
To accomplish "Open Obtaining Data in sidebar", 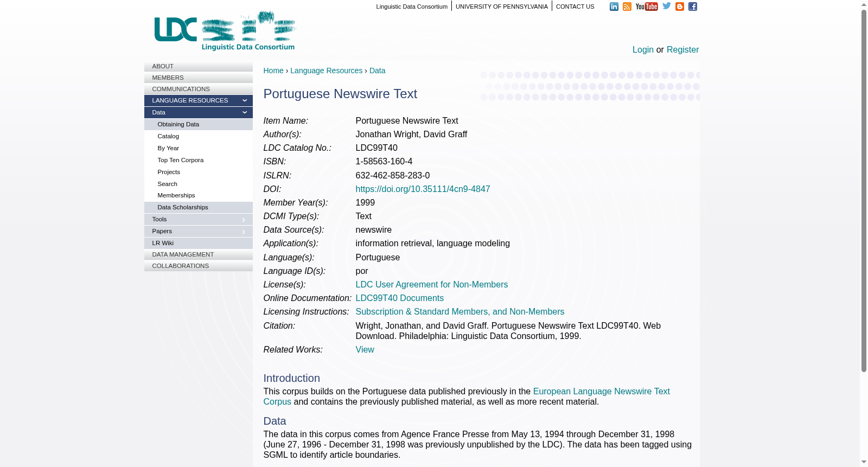I will 199,124.
